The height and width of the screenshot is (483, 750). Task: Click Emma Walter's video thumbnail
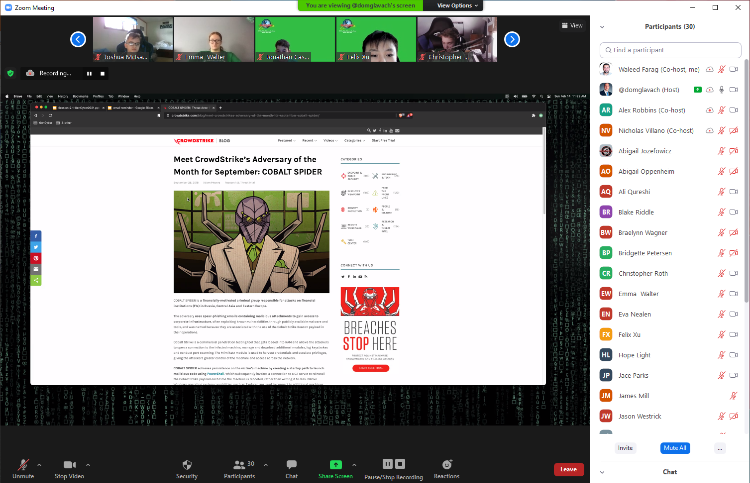[214, 39]
